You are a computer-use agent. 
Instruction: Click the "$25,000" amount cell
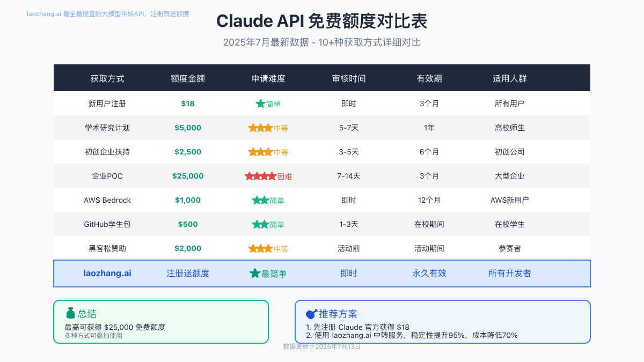(188, 176)
